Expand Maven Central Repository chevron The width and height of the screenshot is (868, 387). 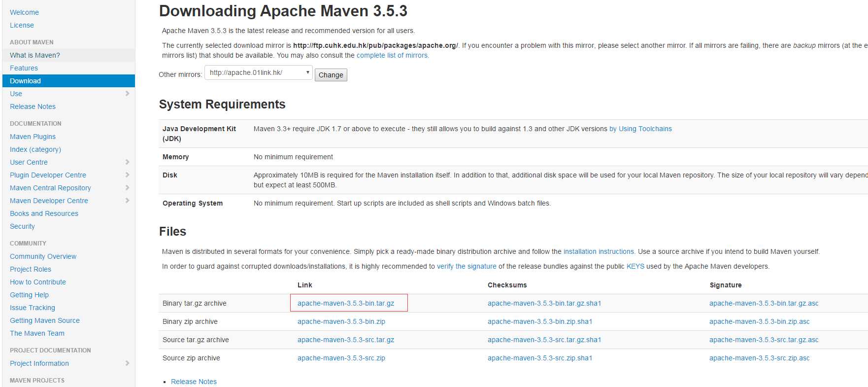click(x=127, y=188)
